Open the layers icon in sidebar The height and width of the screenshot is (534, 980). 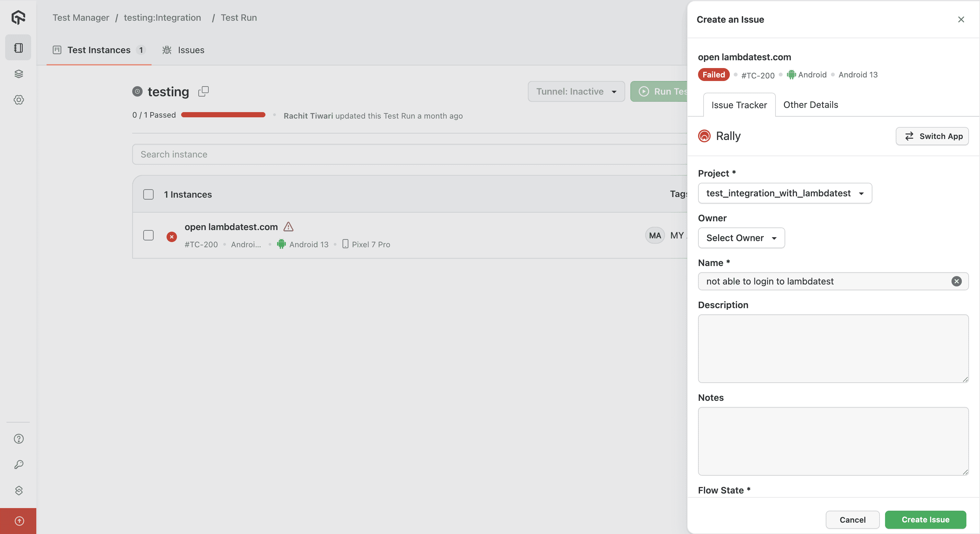[x=19, y=74]
